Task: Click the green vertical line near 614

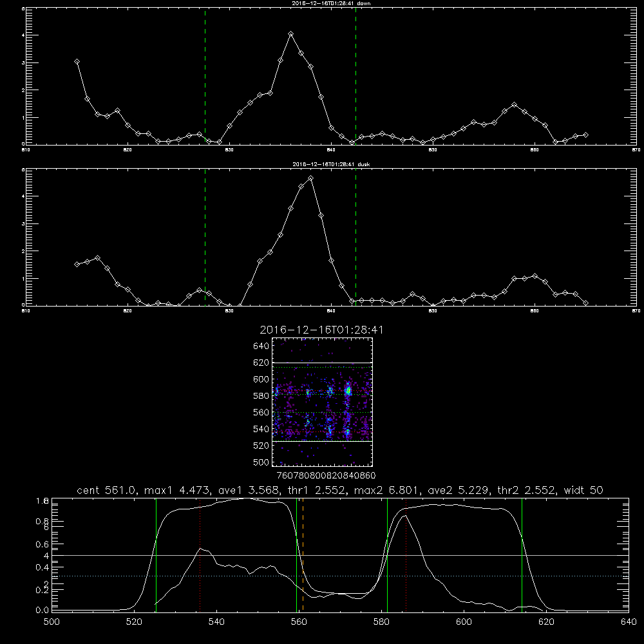Action: [x=522, y=554]
